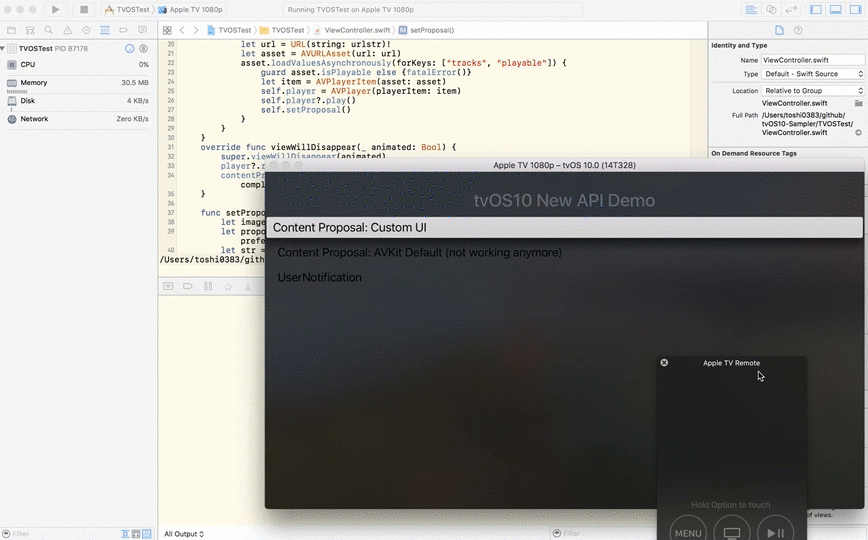Select the CPU gauge row
The height and width of the screenshot is (540, 868).
point(78,65)
